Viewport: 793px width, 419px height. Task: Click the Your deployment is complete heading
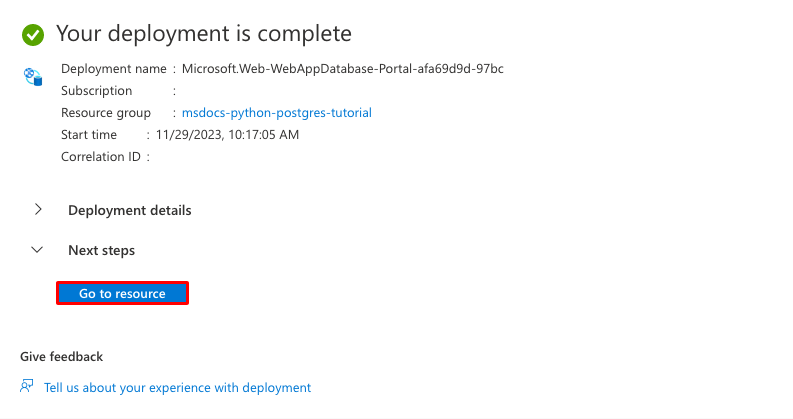click(204, 34)
